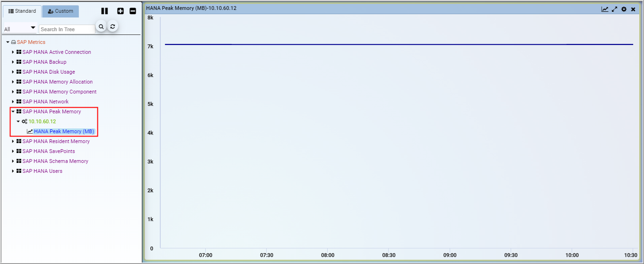644x264 pixels.
Task: Expand SAP HANA SavePoints node
Action: [13, 151]
